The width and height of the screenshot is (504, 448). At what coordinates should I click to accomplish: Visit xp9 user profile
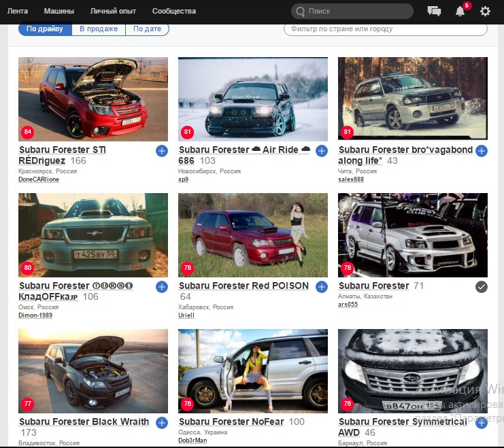[183, 179]
